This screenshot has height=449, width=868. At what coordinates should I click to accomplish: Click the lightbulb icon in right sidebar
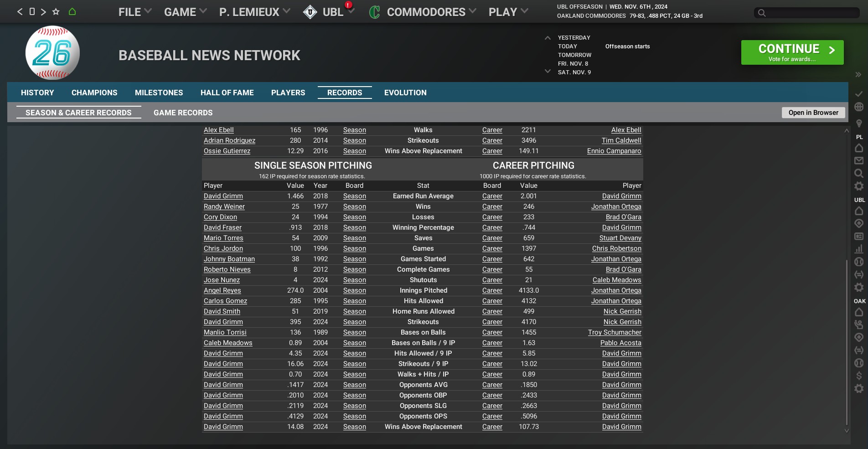click(859, 123)
